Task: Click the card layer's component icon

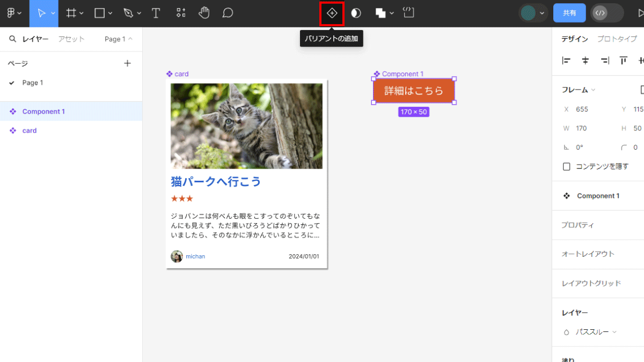Action: pos(13,130)
